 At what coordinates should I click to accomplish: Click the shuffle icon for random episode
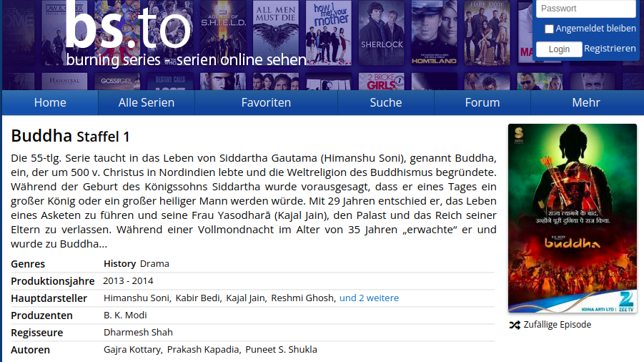point(514,325)
